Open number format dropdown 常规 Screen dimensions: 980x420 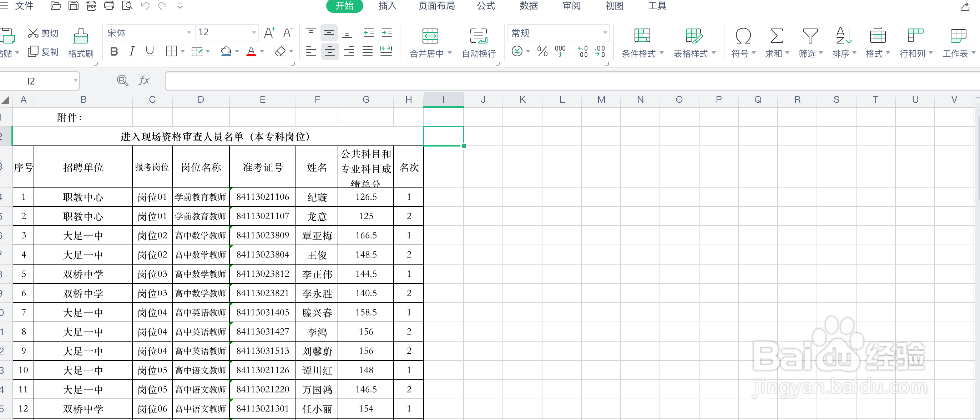605,33
